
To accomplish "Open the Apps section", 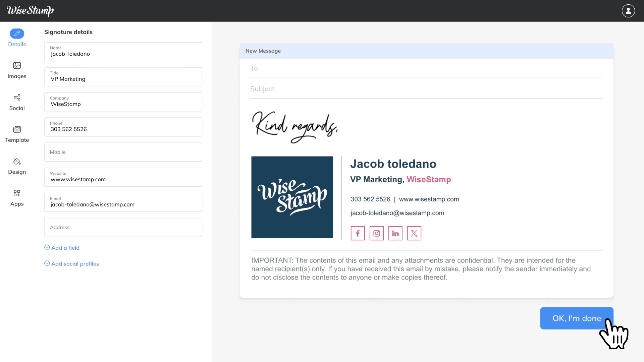I will [17, 198].
